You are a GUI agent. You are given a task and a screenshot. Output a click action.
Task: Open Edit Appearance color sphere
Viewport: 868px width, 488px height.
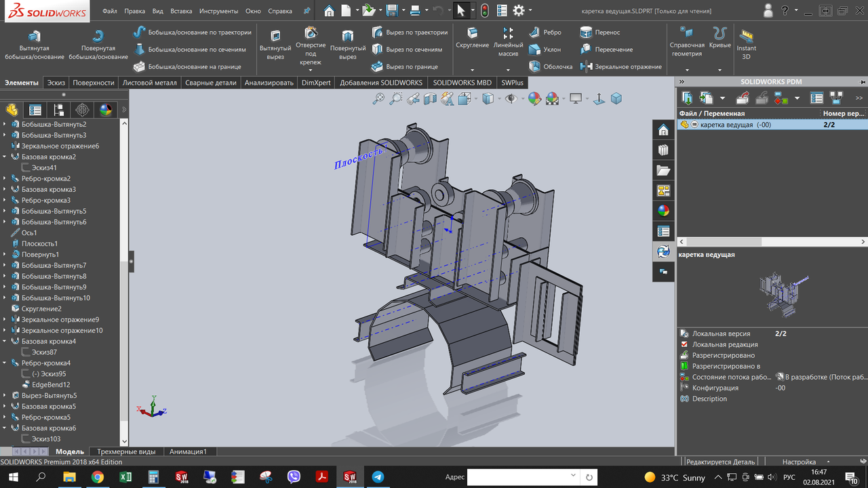(x=534, y=99)
